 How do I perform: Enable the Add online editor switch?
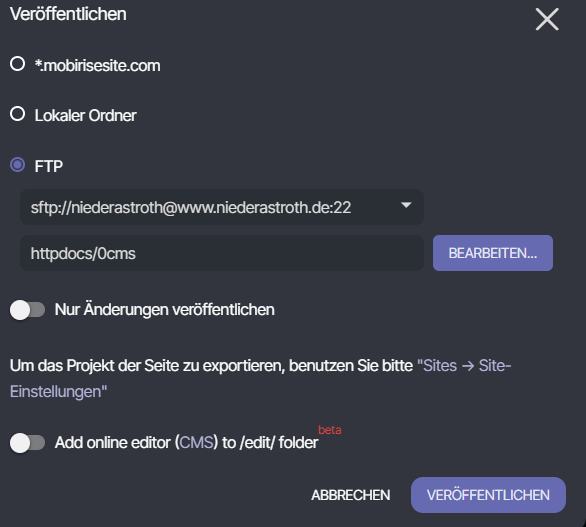click(27, 443)
